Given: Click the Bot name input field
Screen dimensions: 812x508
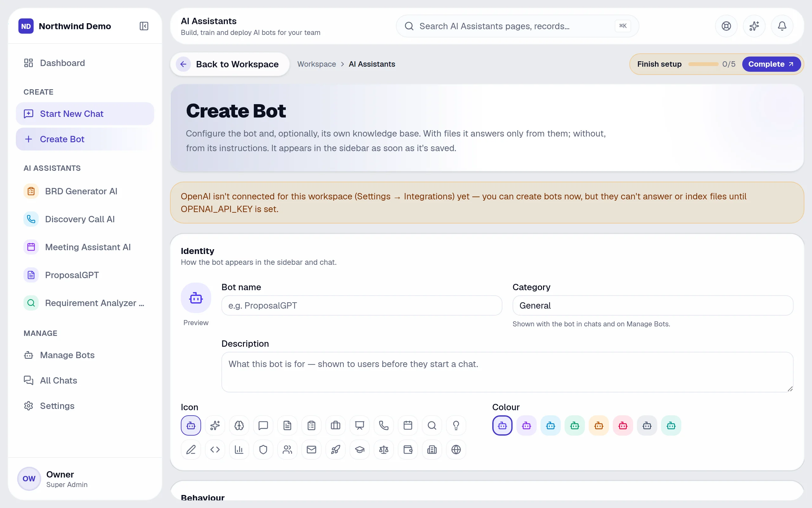Looking at the screenshot, I should [x=362, y=305].
